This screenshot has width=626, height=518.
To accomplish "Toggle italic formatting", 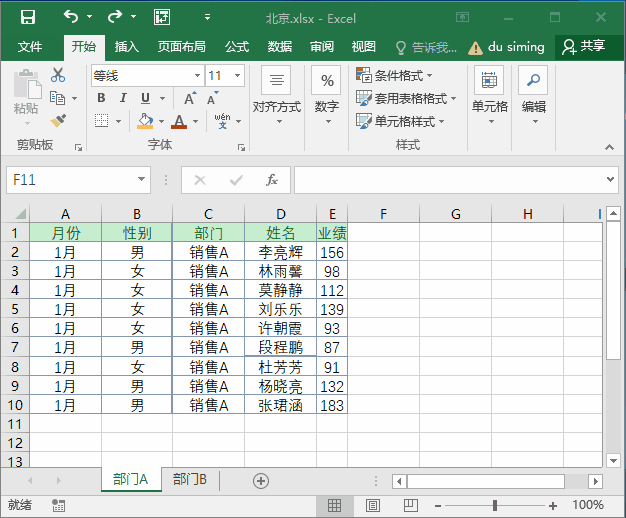I will tap(123, 98).
